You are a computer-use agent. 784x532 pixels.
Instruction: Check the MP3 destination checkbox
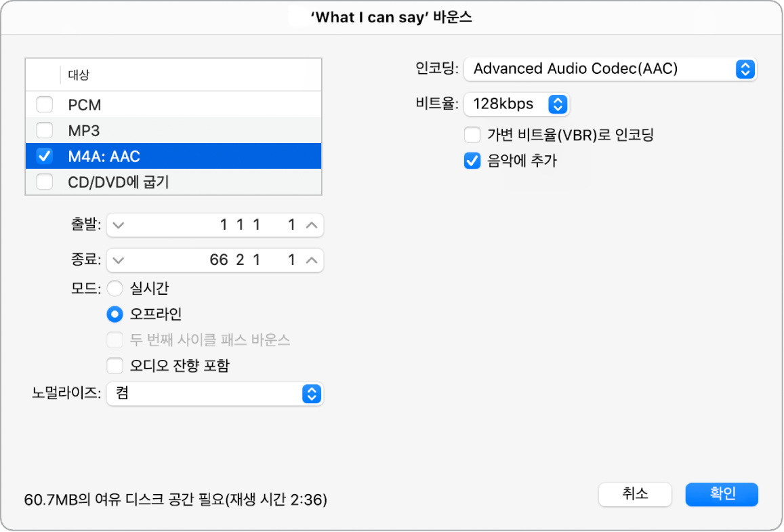coord(44,130)
